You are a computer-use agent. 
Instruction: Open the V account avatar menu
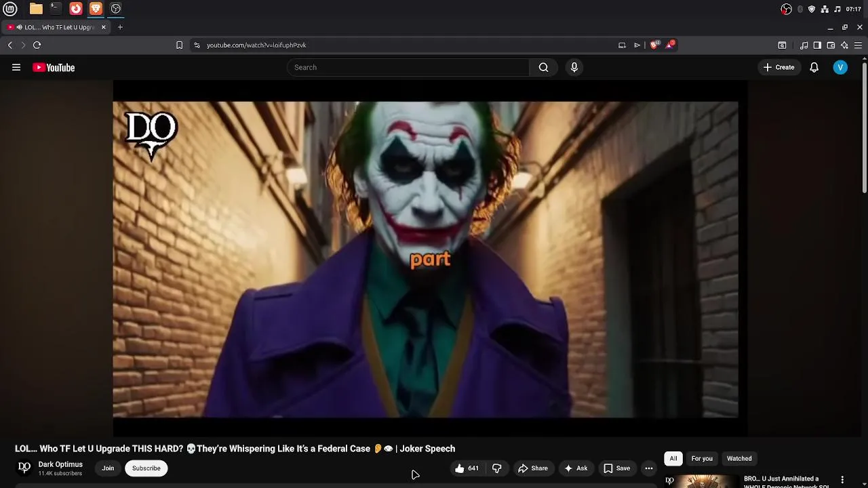pyautogui.click(x=840, y=67)
